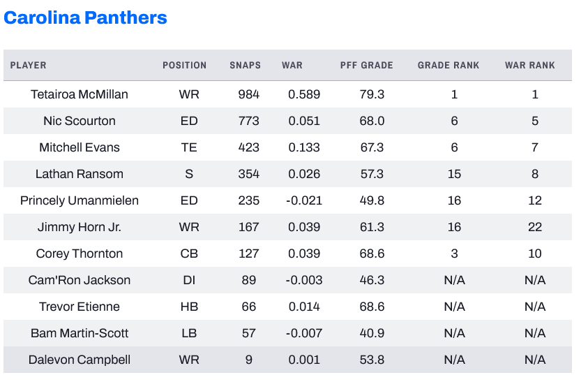Sort table by Player column header
The width and height of the screenshot is (588, 382).
pyautogui.click(x=29, y=66)
